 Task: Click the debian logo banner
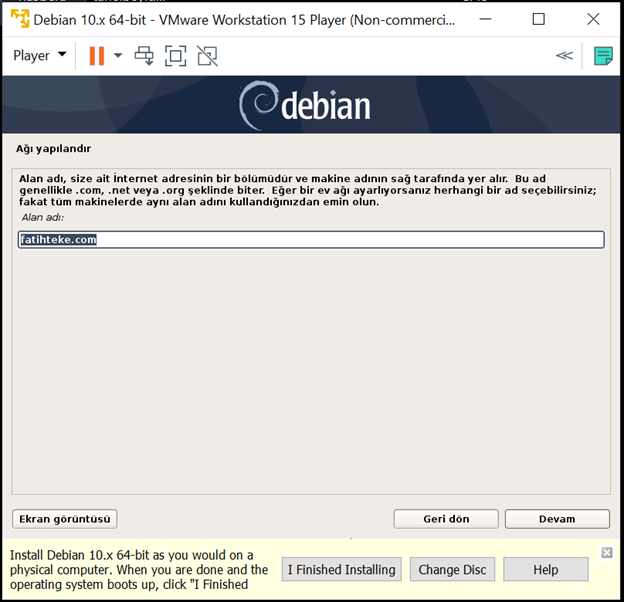tap(305, 105)
